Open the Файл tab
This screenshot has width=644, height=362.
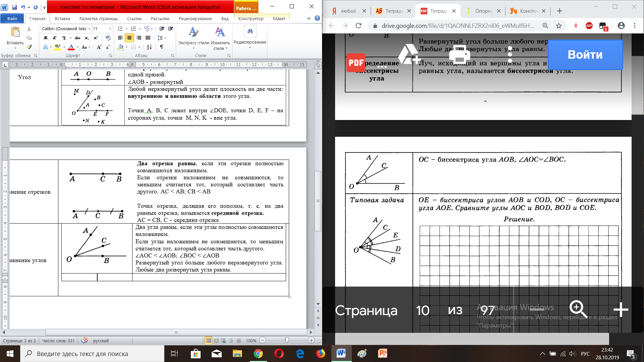point(12,19)
